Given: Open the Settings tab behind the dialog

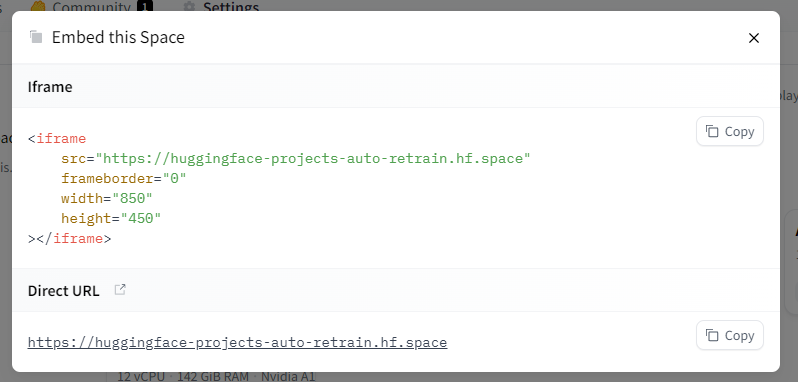Looking at the screenshot, I should click(221, 7).
